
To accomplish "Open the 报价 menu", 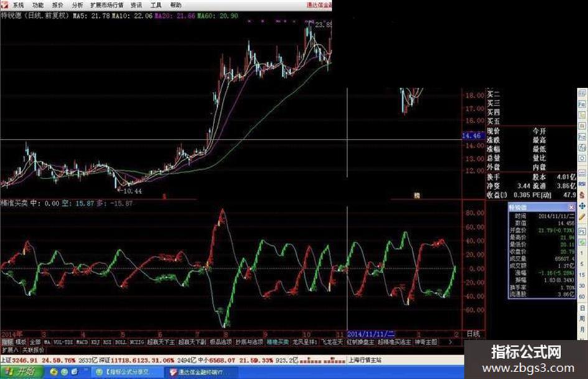I will pos(57,5).
